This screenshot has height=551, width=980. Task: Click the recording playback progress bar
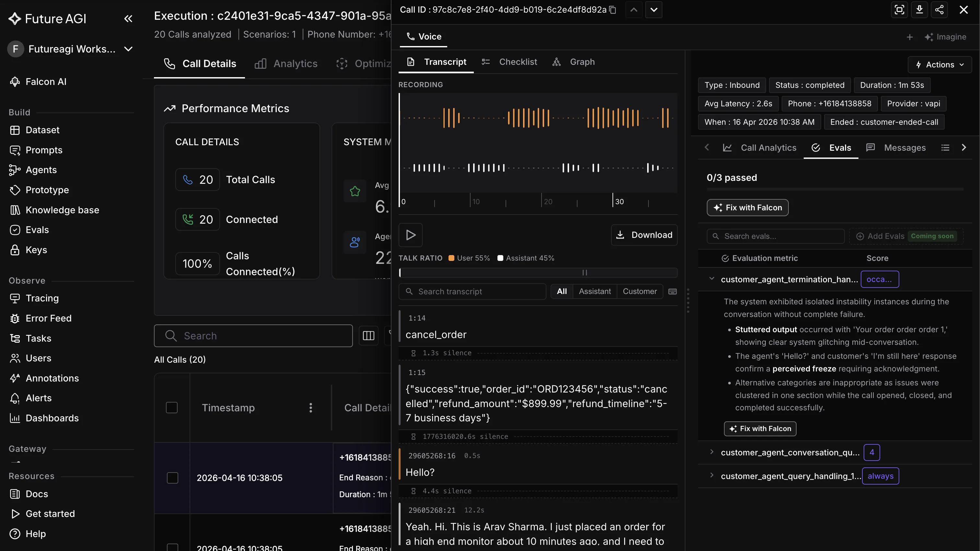pos(538,273)
